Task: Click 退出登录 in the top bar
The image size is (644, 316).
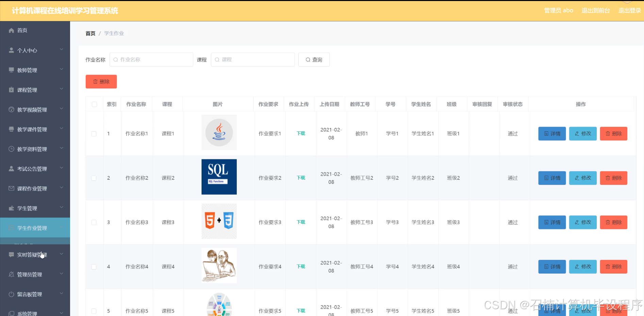Action: coord(630,11)
